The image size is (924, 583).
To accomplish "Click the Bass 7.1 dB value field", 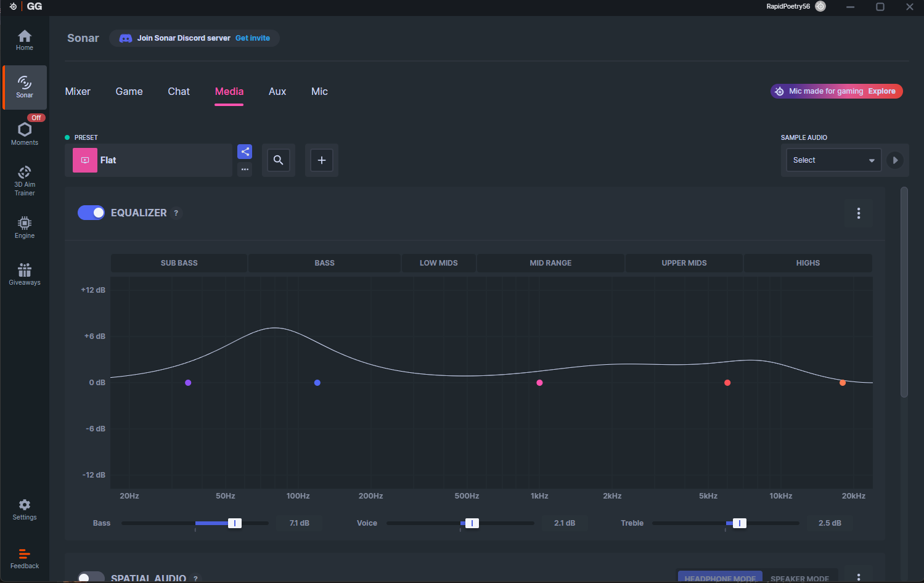I will pos(300,523).
